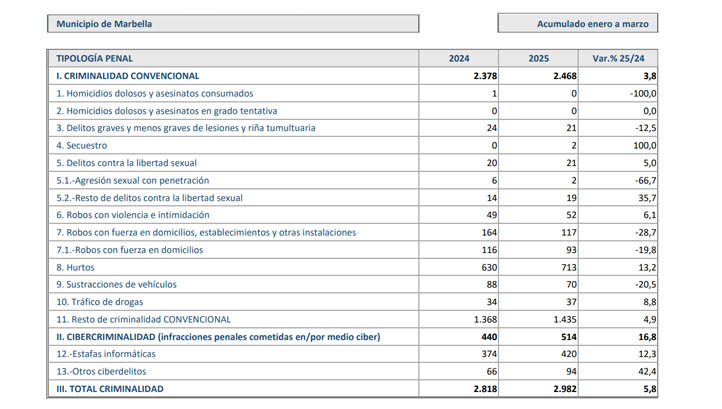The height and width of the screenshot is (409, 722).
Task: Click the -66,7 variation value
Action: pyautogui.click(x=646, y=181)
